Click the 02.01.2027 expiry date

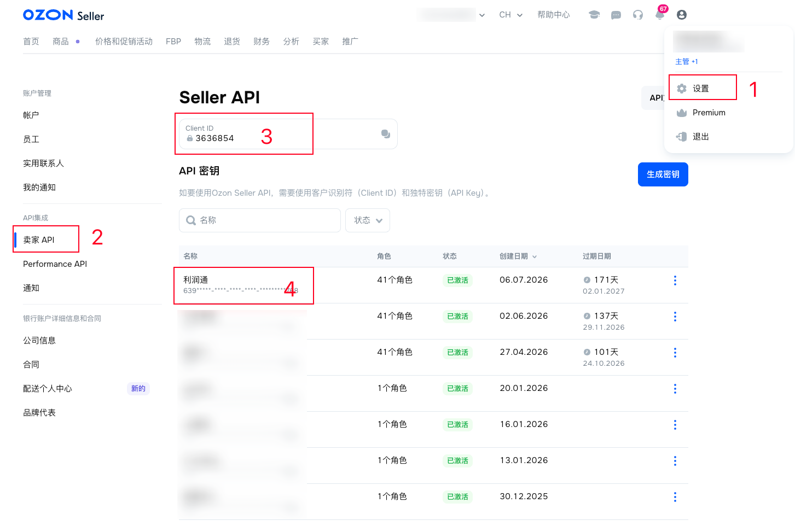point(603,291)
